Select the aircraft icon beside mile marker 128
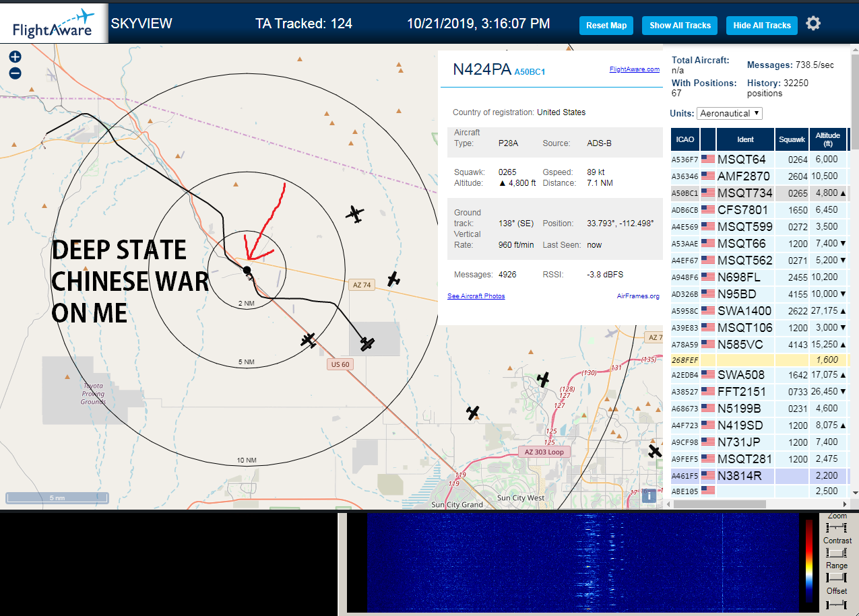Image resolution: width=859 pixels, height=616 pixels. [x=543, y=380]
